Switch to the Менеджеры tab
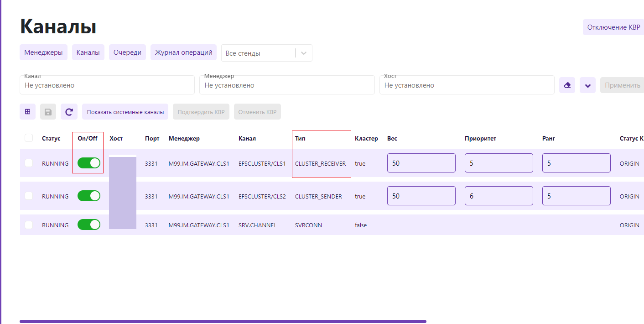Image resolution: width=644 pixels, height=324 pixels. tap(43, 52)
